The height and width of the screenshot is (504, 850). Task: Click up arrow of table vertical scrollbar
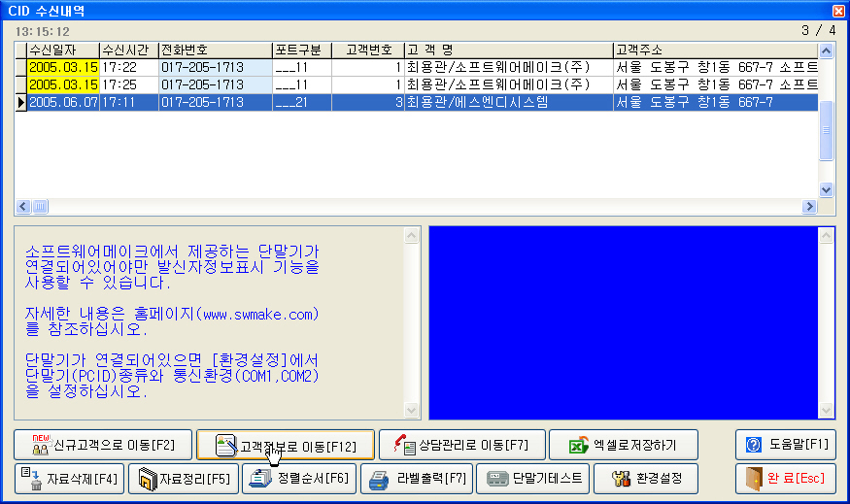[826, 50]
